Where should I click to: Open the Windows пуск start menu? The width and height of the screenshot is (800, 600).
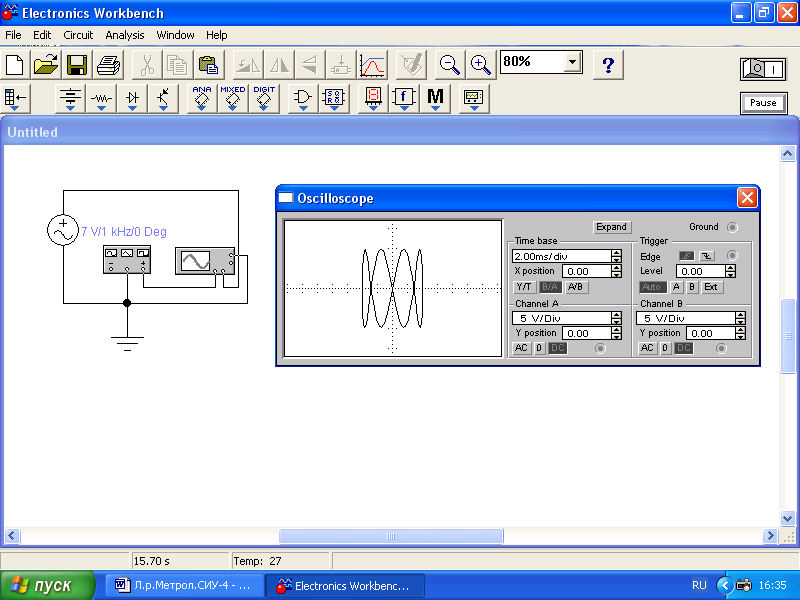pos(46,585)
